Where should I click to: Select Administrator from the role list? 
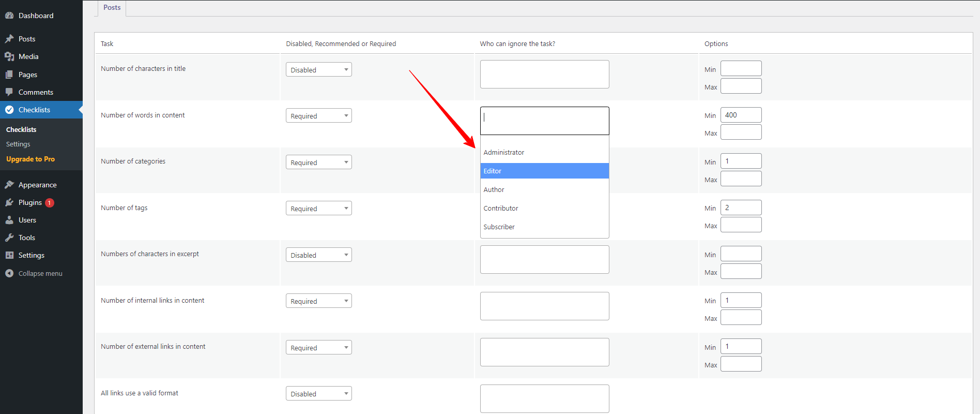(545, 152)
